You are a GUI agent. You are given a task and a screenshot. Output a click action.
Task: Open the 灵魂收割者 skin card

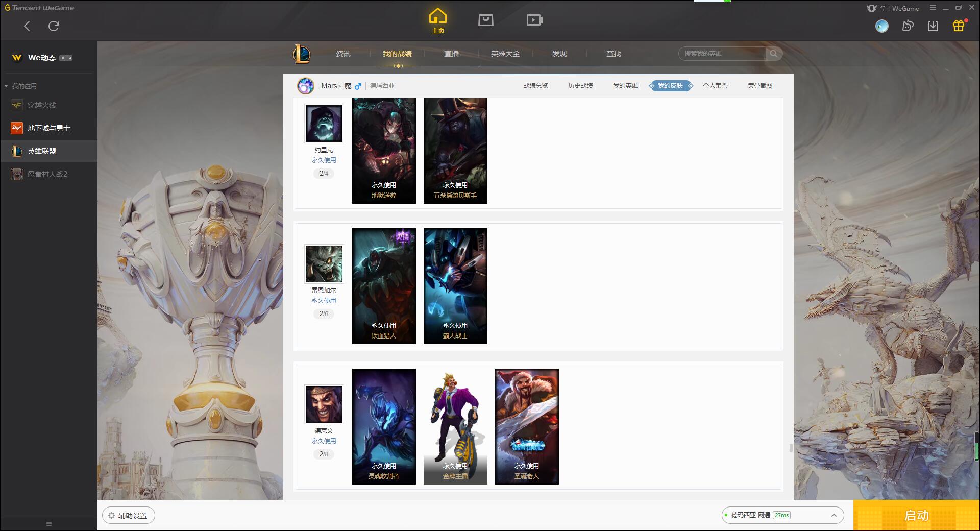(384, 426)
